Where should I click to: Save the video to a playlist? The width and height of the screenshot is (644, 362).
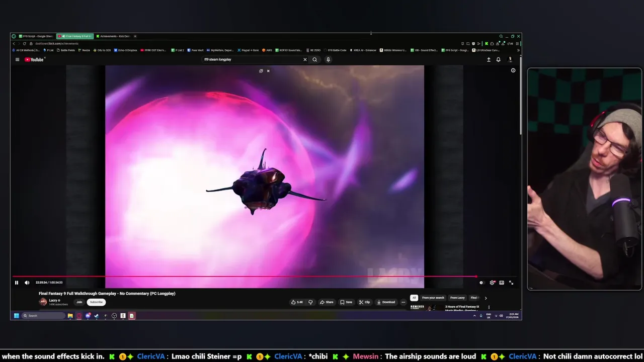[346, 302]
